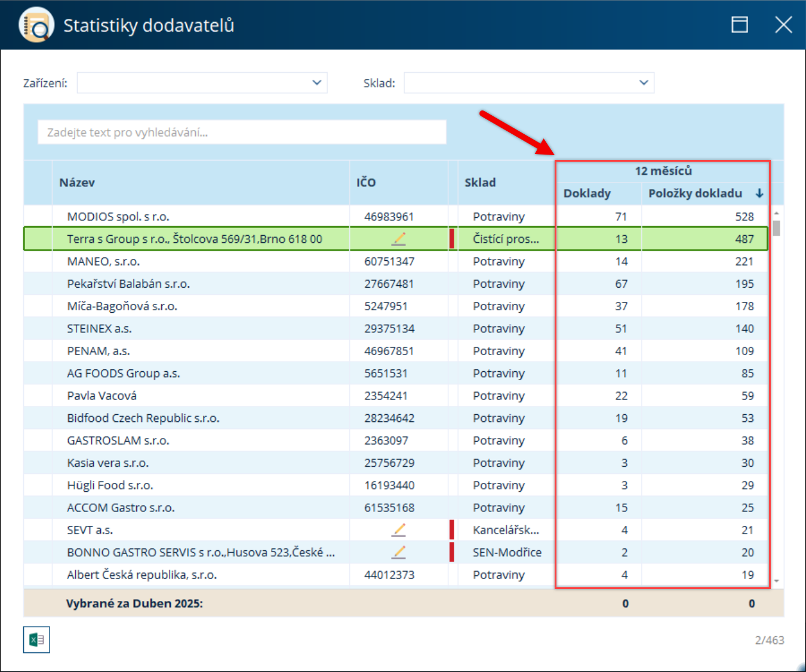Sort by the Název column header
Screen dimensions: 806x672
click(77, 183)
